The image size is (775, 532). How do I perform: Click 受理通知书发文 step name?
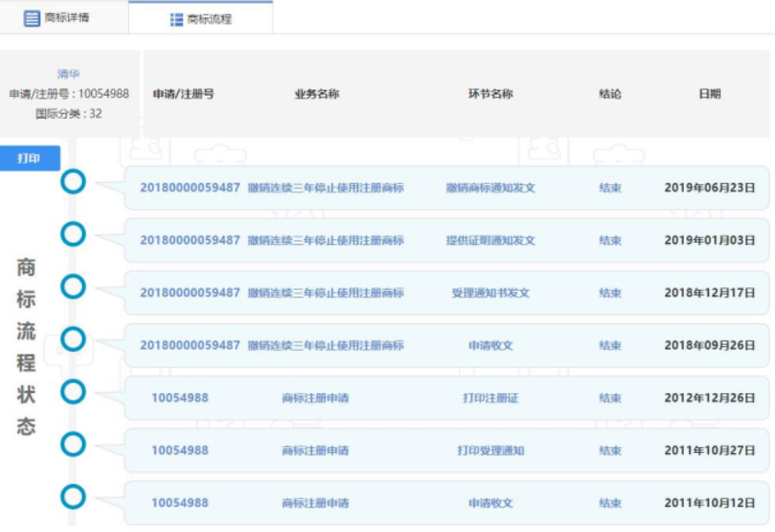tap(490, 293)
